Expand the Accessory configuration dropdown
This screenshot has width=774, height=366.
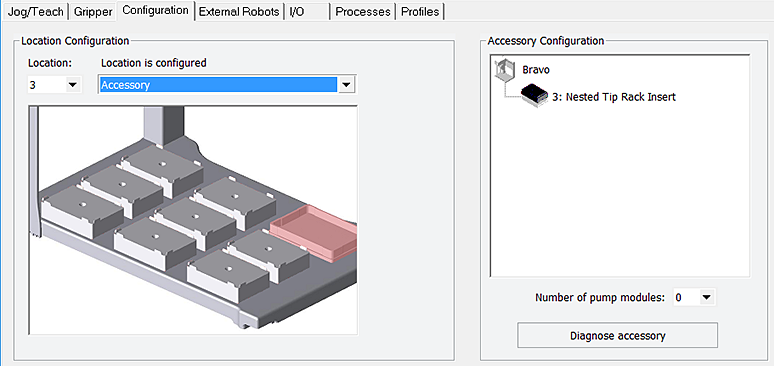347,85
